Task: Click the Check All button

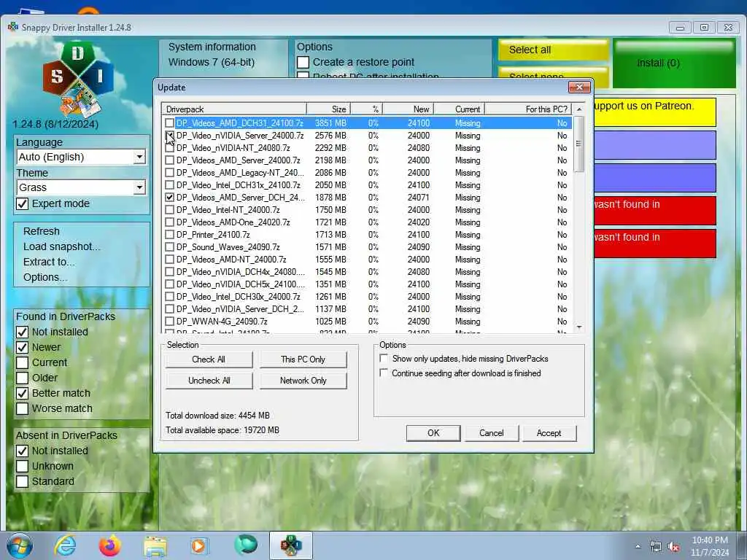Action: click(x=209, y=359)
